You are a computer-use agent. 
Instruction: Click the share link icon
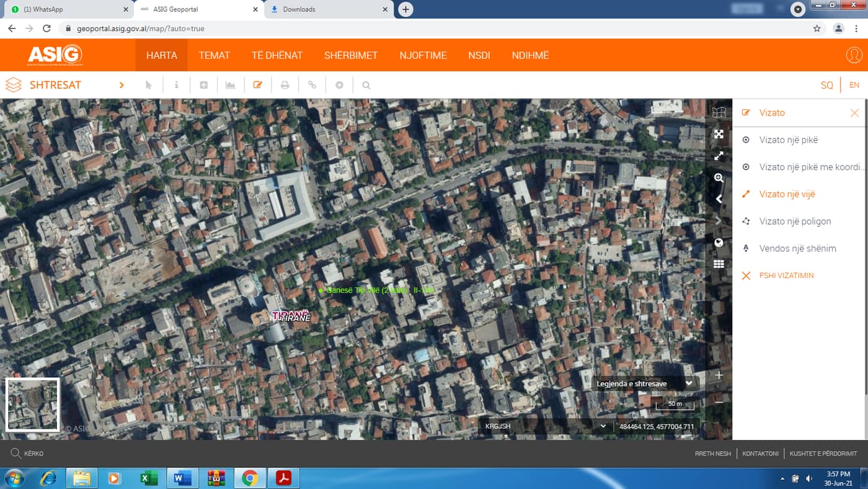tap(312, 85)
